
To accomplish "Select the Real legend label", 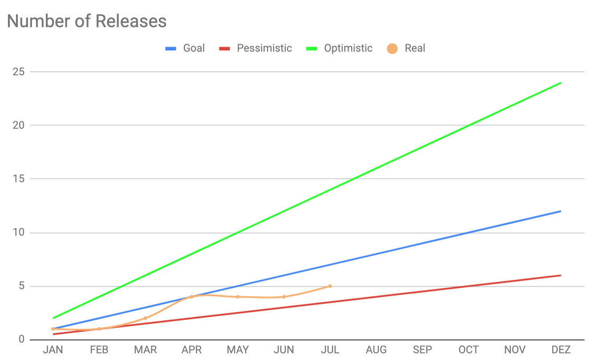I will tap(415, 48).
